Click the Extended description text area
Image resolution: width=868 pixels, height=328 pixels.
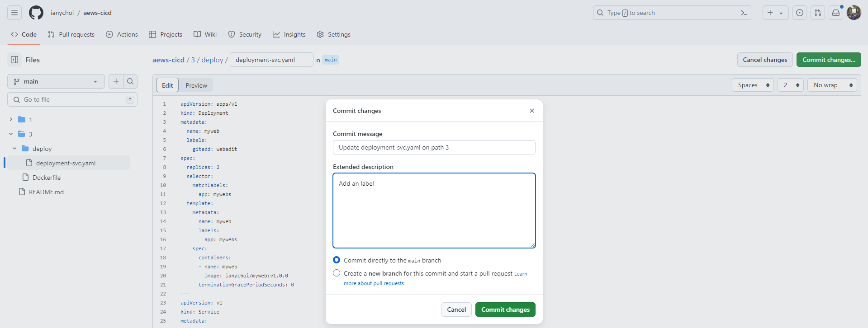coord(434,211)
